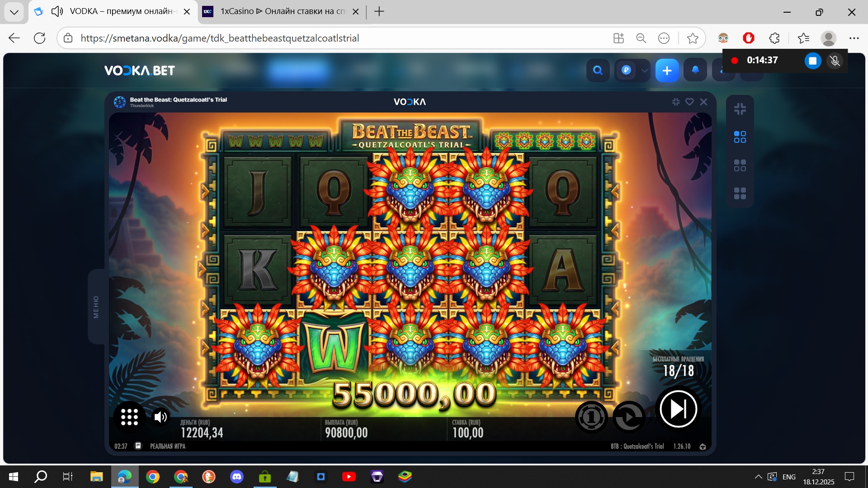
Task: Open the bet coin selector button
Action: point(591,417)
